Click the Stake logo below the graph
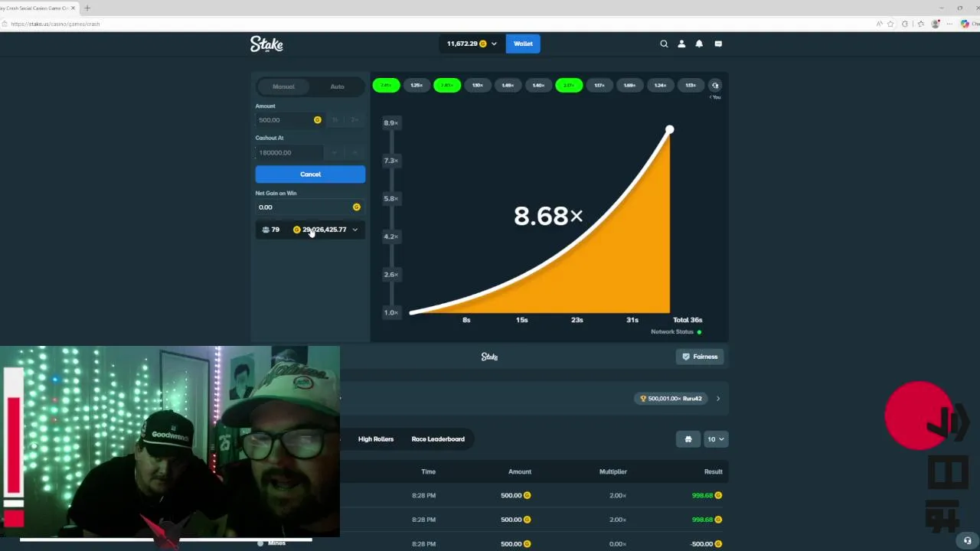 (x=489, y=357)
